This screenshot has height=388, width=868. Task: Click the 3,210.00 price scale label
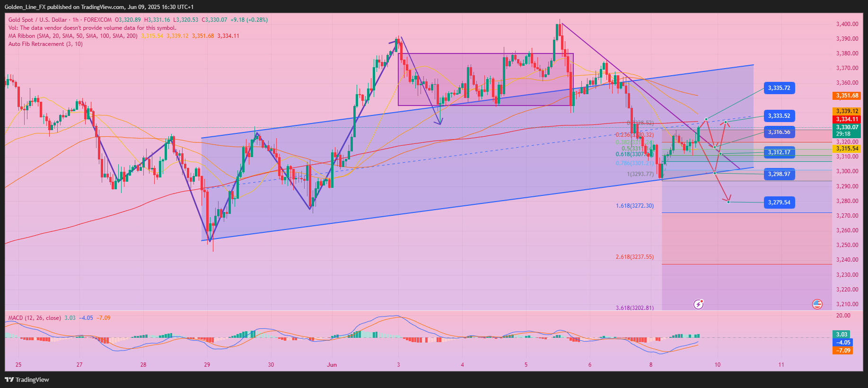[x=847, y=304]
